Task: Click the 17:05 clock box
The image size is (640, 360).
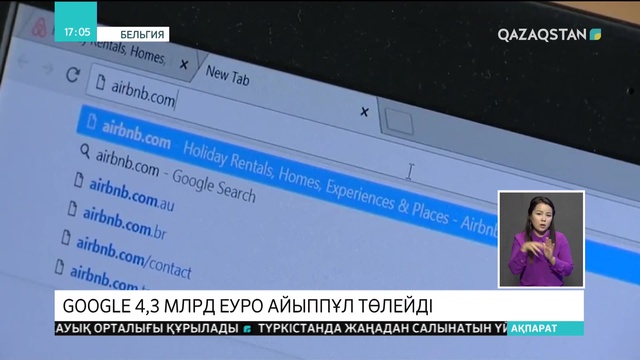Action: pyautogui.click(x=76, y=21)
